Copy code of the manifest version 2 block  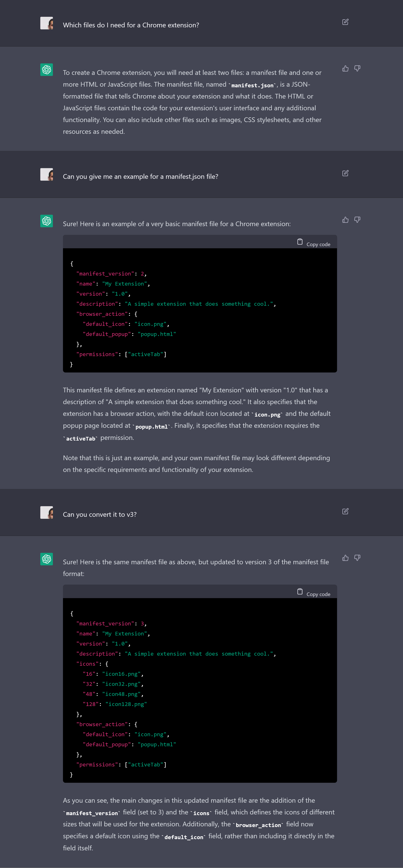point(318,244)
